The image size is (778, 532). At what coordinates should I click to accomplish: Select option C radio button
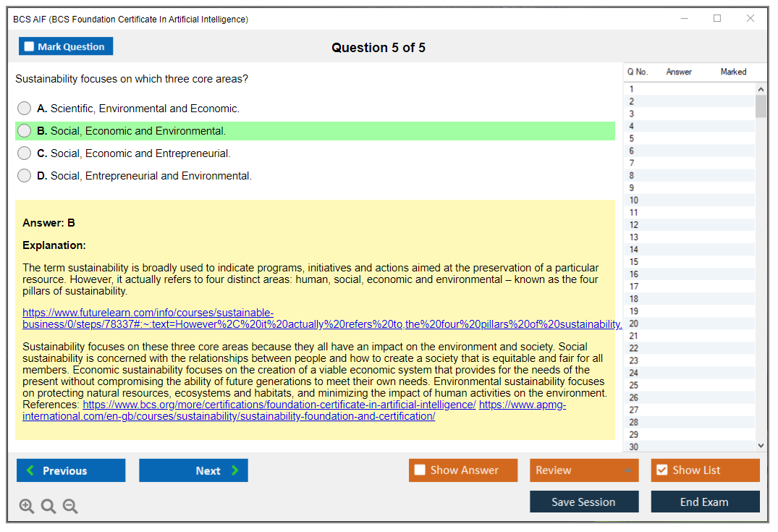coord(25,153)
